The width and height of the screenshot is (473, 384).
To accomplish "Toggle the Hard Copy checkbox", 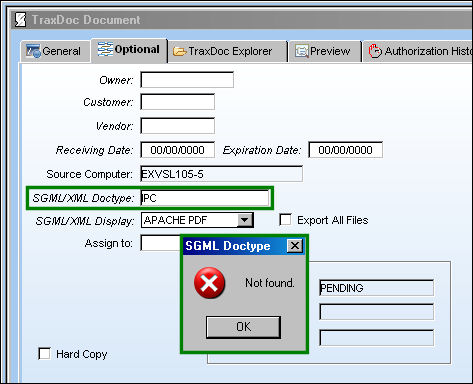I will tap(44, 354).
